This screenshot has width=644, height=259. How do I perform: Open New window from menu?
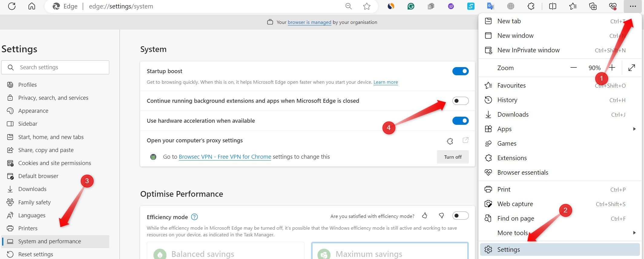(560, 36)
